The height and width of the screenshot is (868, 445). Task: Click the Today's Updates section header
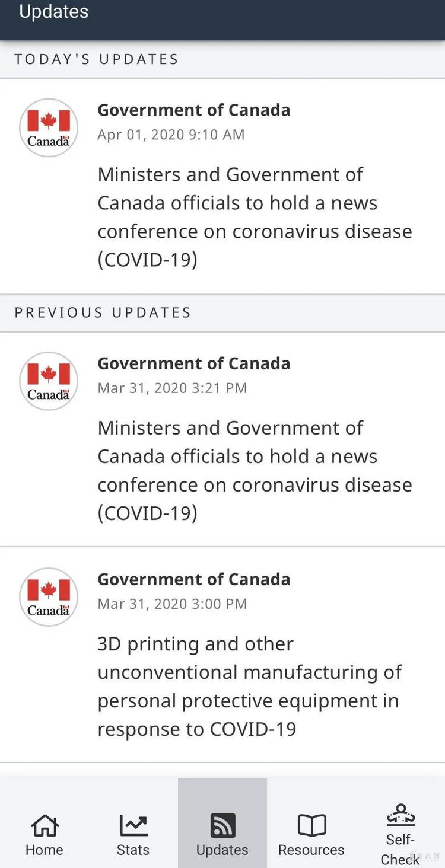pos(97,59)
